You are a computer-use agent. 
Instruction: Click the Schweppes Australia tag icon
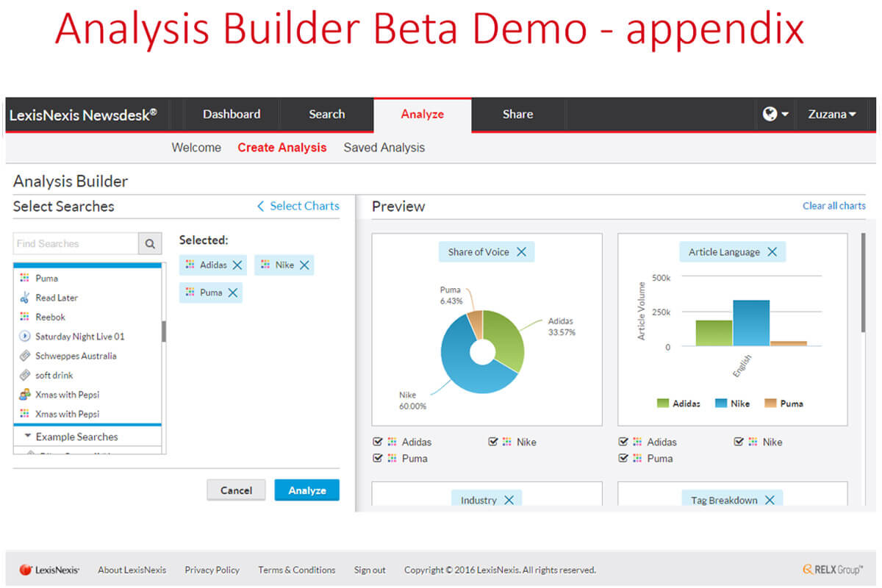(x=25, y=356)
